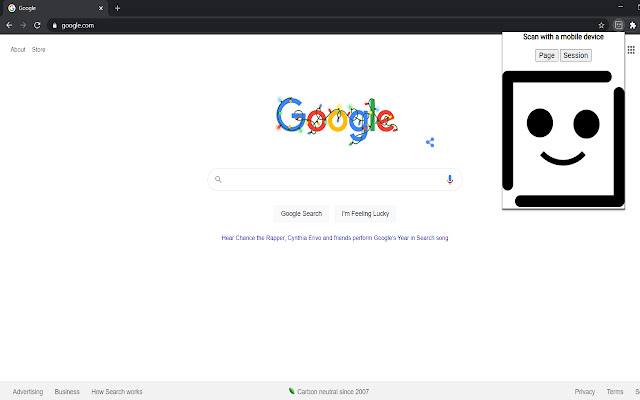Click the Session button in extension popup
The image size is (640, 400).
[x=576, y=56]
